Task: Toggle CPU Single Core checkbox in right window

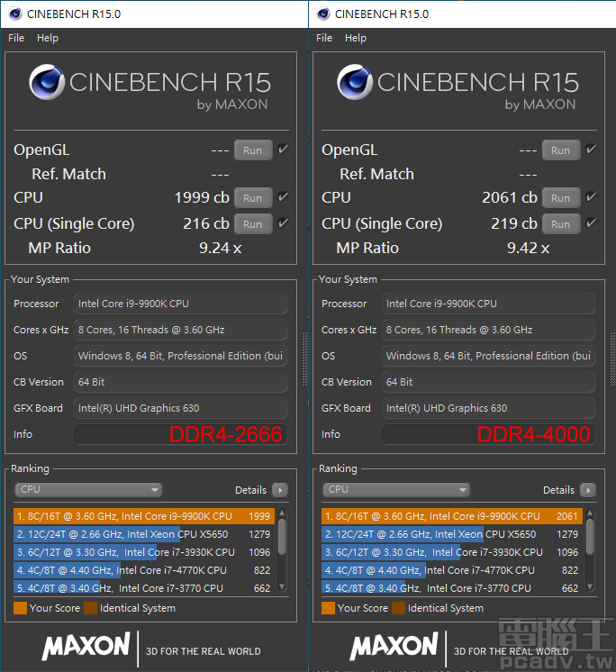Action: coord(591,223)
